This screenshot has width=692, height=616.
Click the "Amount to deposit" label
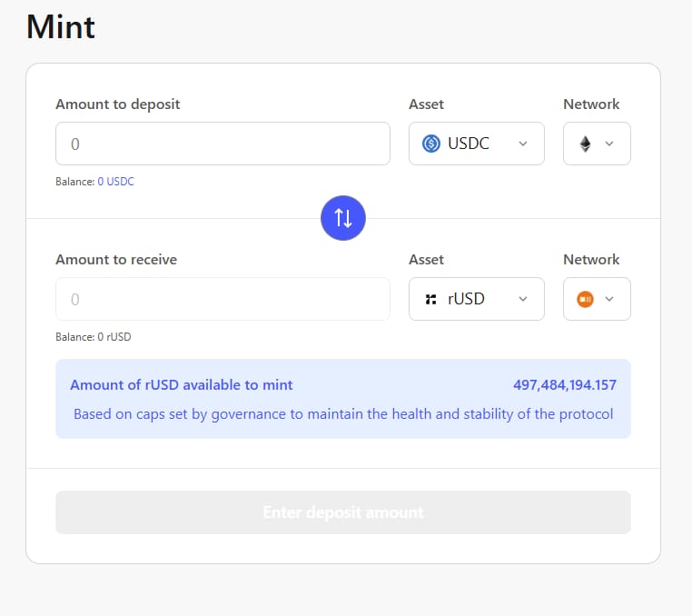pyautogui.click(x=118, y=104)
